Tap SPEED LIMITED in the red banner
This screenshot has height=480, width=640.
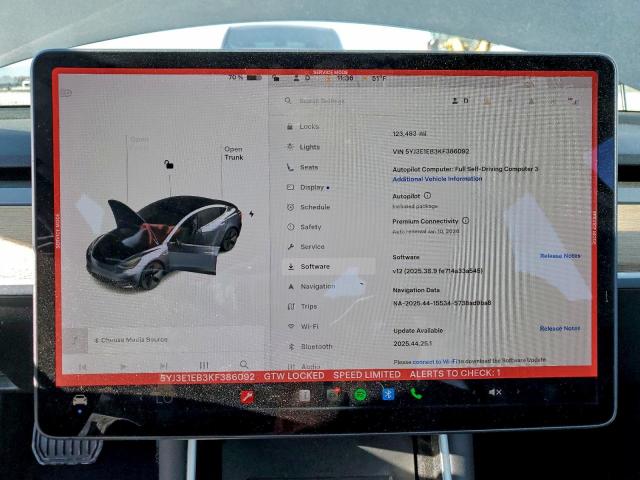click(x=367, y=375)
